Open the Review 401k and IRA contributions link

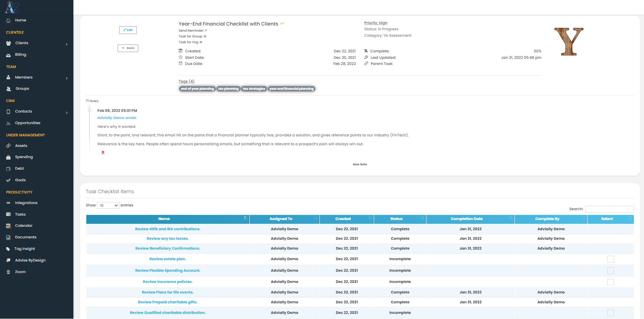(x=168, y=229)
